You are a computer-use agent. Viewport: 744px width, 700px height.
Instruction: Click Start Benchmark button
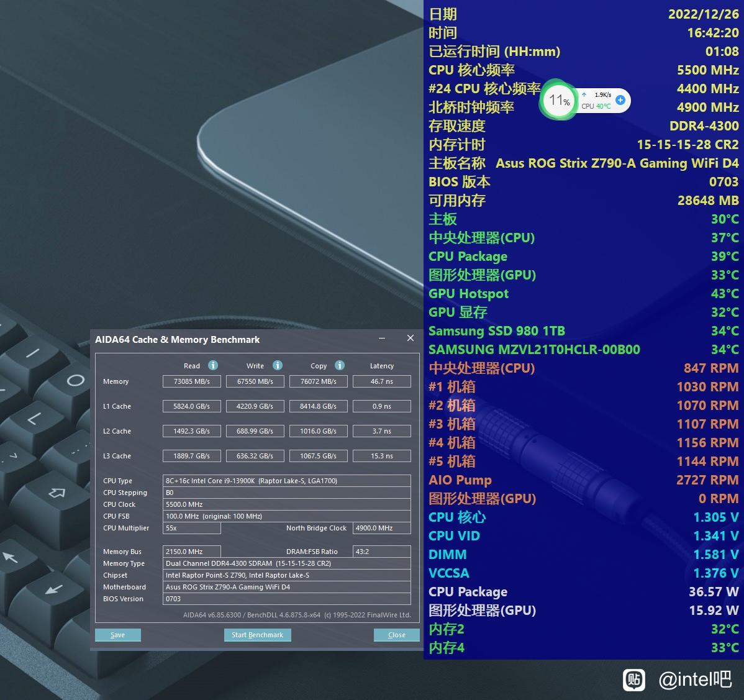(x=257, y=635)
